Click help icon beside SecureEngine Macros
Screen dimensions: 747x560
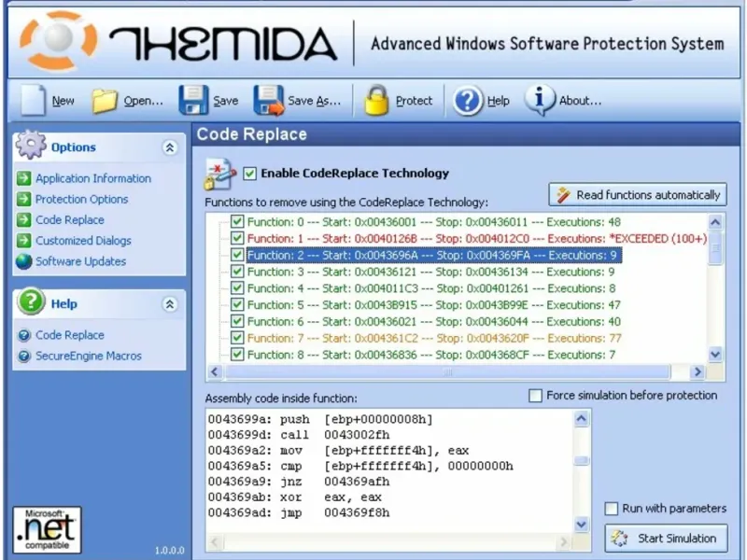point(24,357)
